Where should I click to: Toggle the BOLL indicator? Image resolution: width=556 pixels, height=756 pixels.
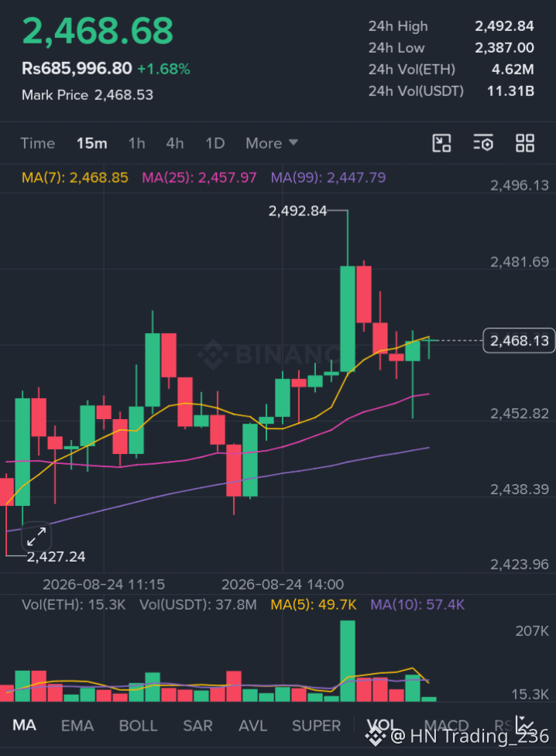[x=139, y=726]
